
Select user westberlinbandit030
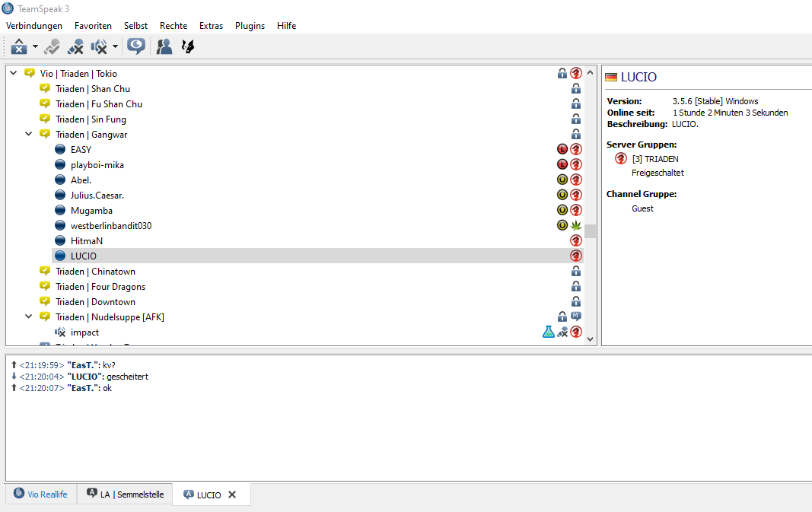point(111,226)
